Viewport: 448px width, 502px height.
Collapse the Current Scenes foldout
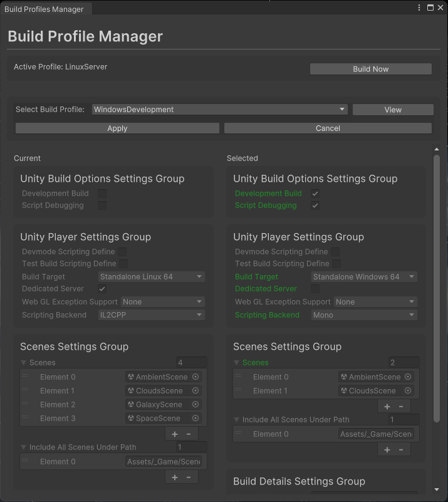24,362
